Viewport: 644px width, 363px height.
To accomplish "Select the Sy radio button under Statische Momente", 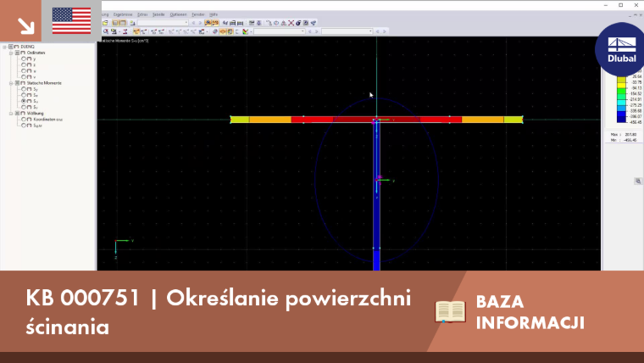I will click(x=24, y=89).
